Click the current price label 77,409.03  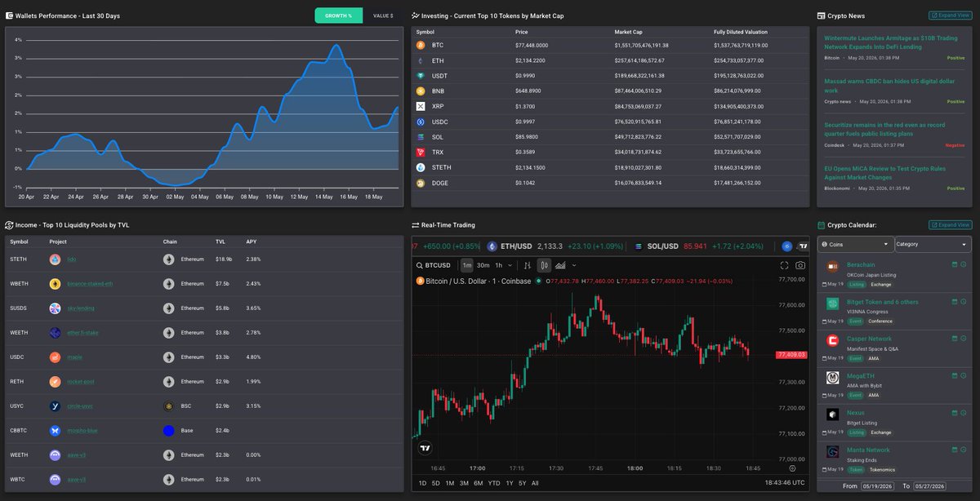point(791,355)
